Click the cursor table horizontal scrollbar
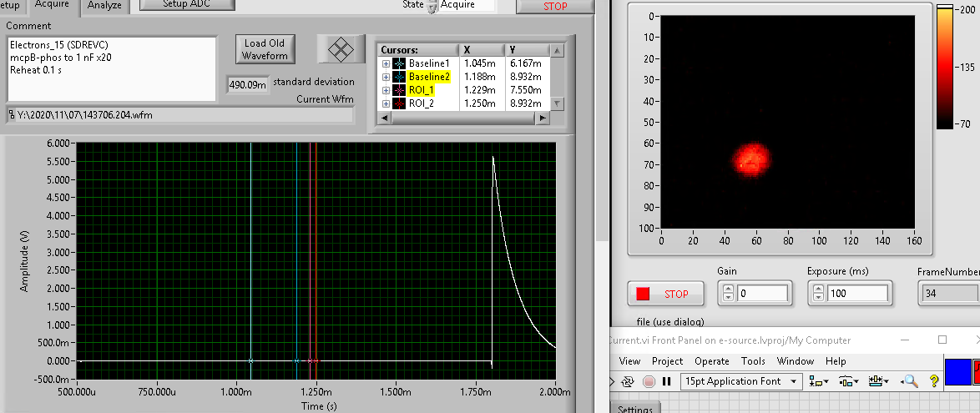980x413 pixels. tap(462, 118)
